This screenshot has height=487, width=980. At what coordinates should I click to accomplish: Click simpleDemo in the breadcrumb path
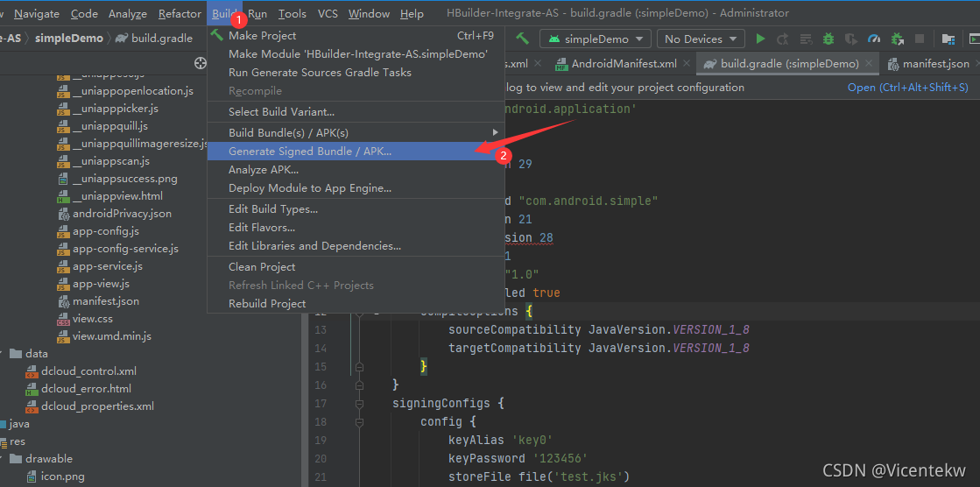[x=69, y=39]
